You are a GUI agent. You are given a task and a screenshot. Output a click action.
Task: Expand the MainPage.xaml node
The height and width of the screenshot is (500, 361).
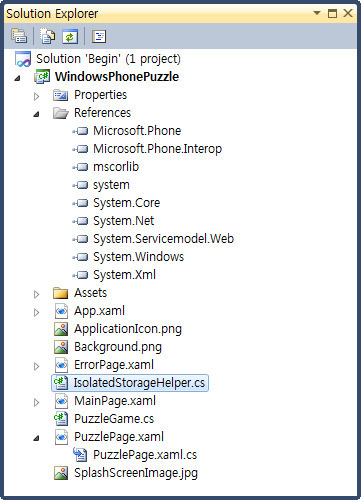[36, 402]
